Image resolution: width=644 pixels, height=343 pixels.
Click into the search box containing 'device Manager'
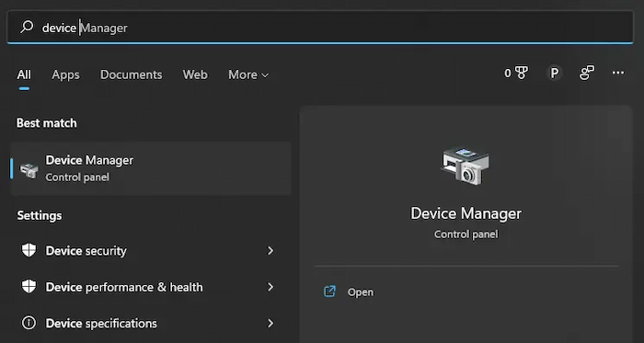pos(320,28)
